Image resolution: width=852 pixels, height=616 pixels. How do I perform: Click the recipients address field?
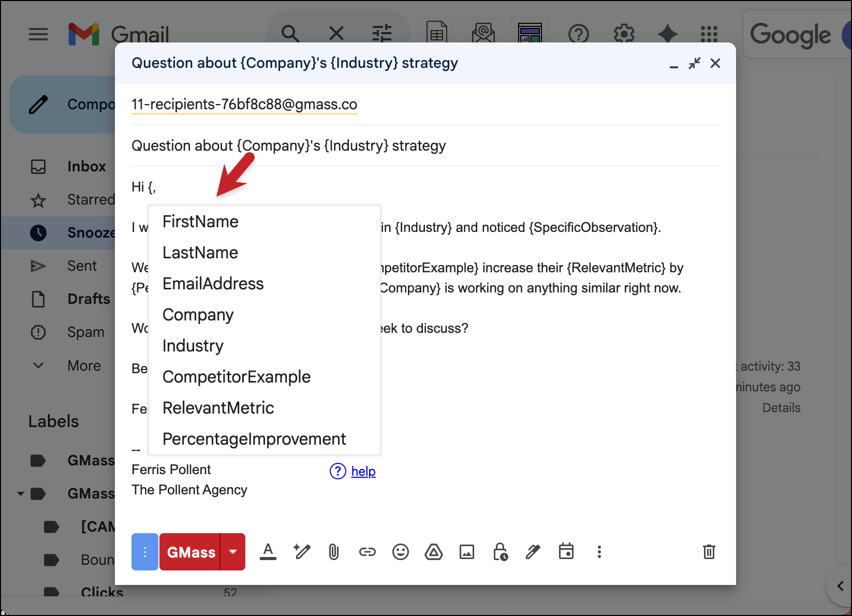click(425, 105)
